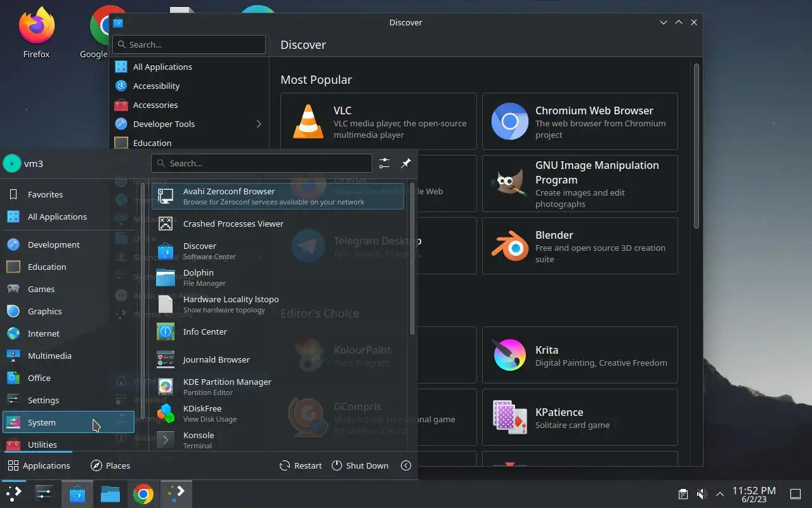Open the clipboard tray icon
Screen dimensions: 812x508
683,494
